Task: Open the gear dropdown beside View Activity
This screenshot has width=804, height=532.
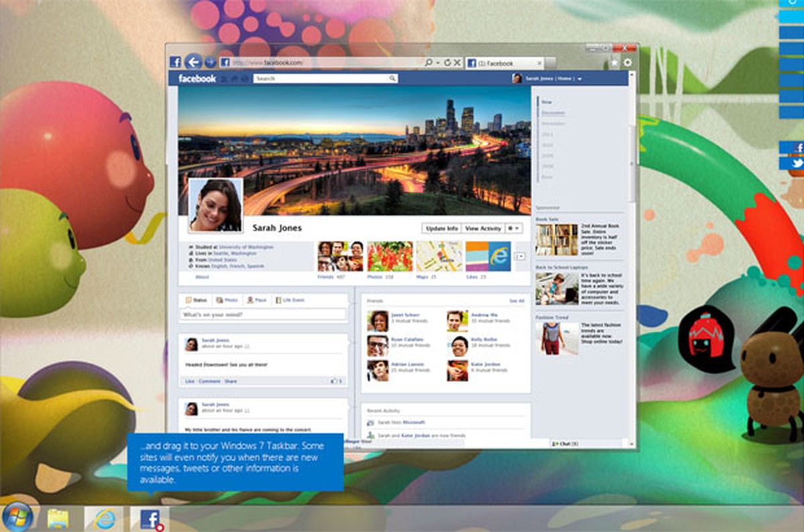Action: 514,228
